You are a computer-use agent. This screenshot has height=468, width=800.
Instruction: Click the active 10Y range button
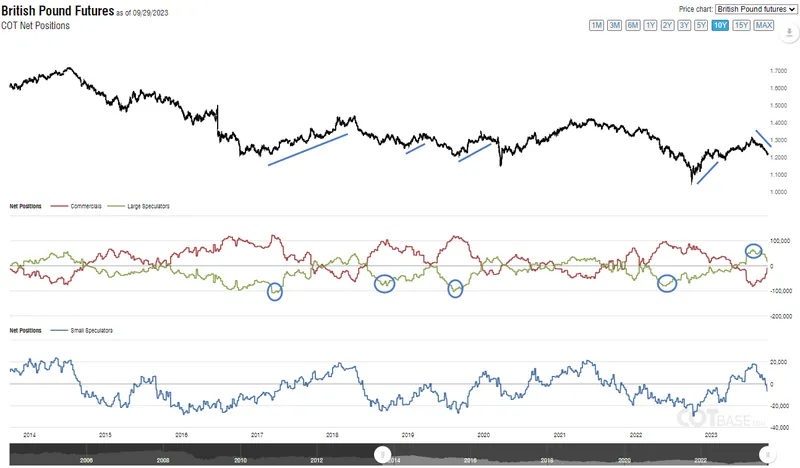click(x=720, y=26)
